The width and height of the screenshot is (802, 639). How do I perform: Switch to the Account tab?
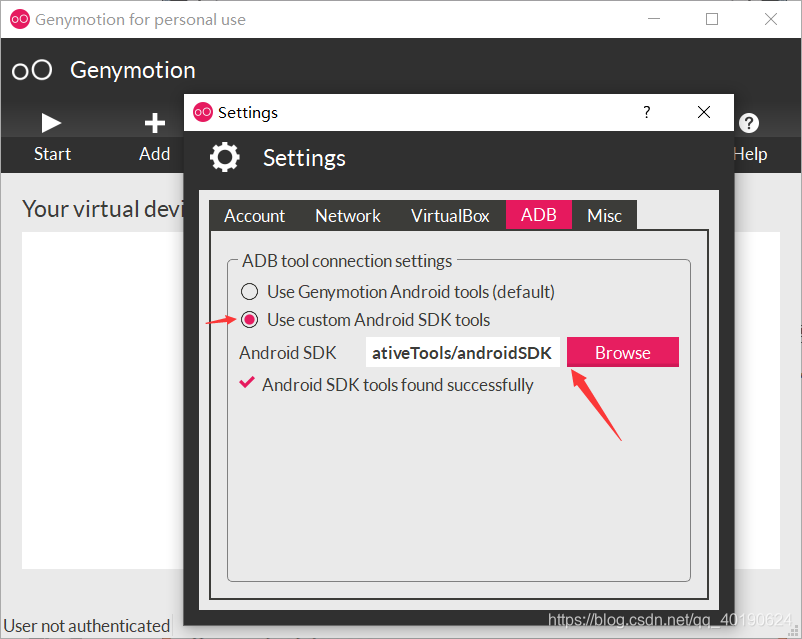pyautogui.click(x=254, y=215)
